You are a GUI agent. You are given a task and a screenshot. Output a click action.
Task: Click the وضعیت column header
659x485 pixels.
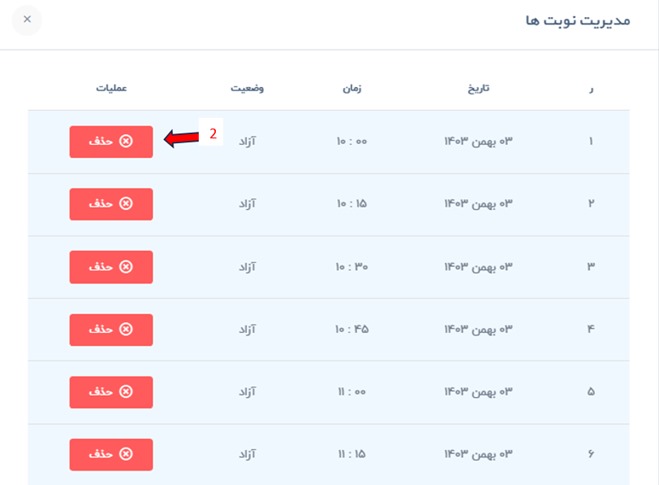point(248,88)
